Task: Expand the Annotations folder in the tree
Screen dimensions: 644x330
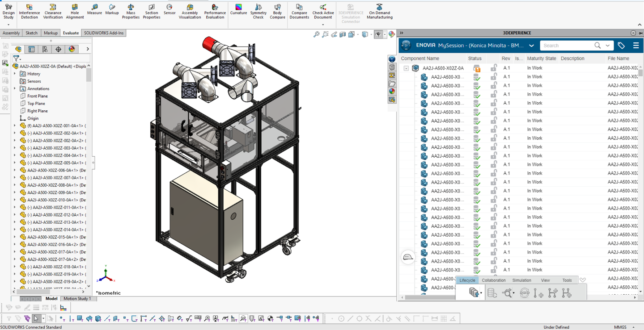Action: pyautogui.click(x=15, y=88)
